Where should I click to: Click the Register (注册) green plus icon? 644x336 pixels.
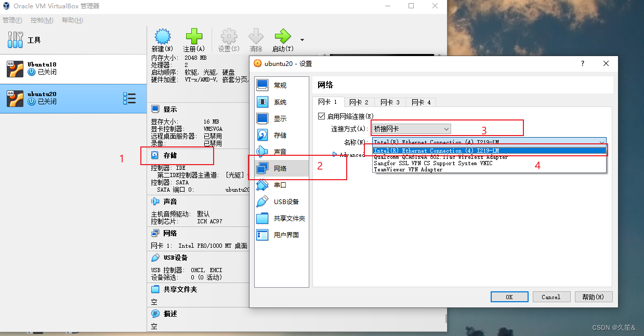point(194,36)
